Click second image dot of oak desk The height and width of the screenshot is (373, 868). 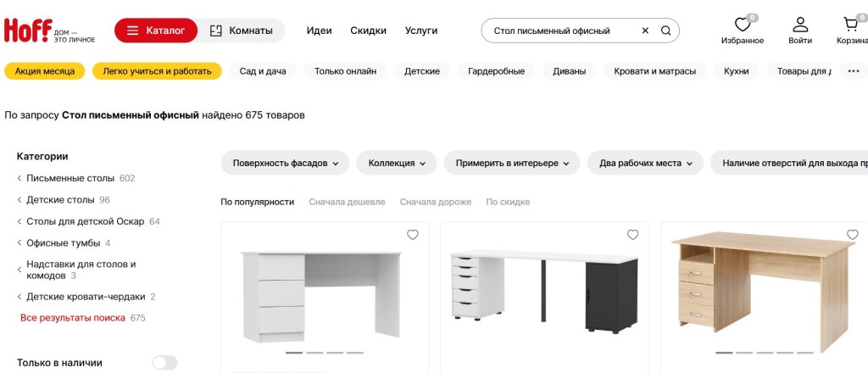click(744, 353)
